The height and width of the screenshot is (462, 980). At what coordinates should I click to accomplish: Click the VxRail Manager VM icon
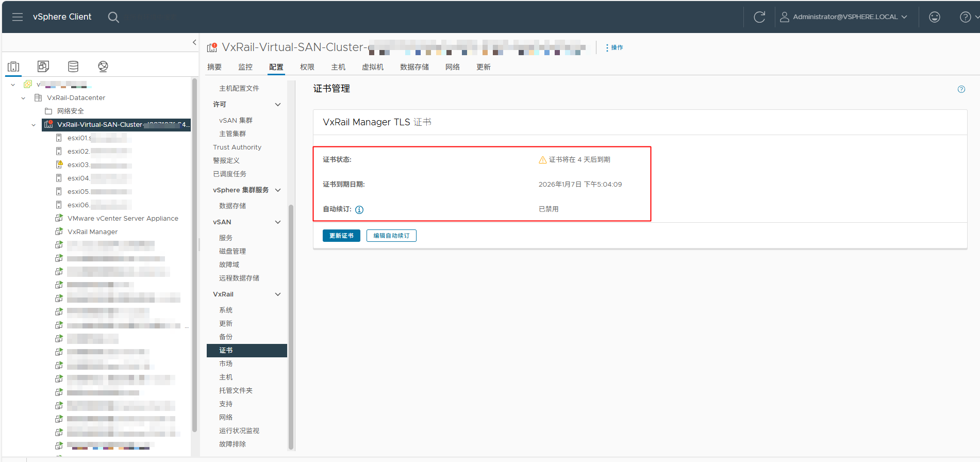(59, 232)
